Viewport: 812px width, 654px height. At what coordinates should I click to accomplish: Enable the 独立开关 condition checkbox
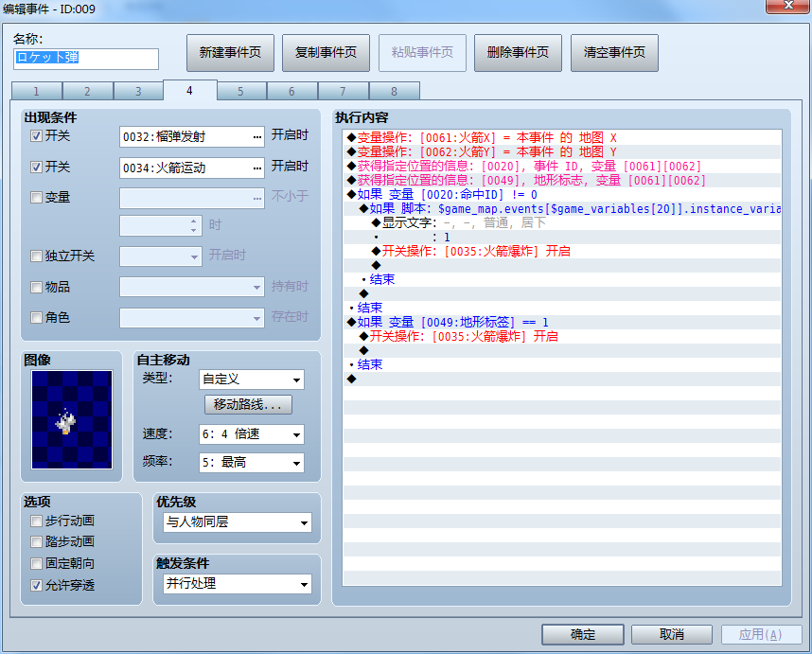[x=36, y=256]
